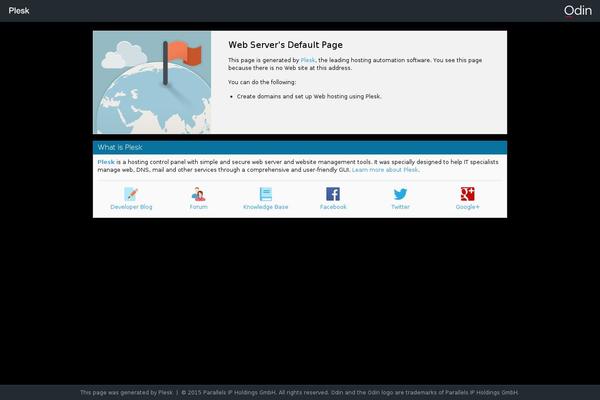This screenshot has height=400, width=600.
Task: Click the Twitter bird icon
Action: (x=400, y=194)
